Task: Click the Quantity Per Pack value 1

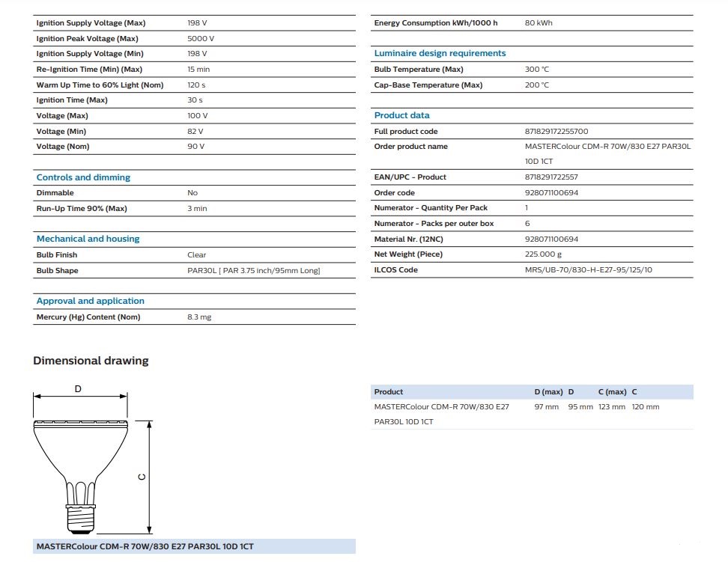Action: point(527,208)
